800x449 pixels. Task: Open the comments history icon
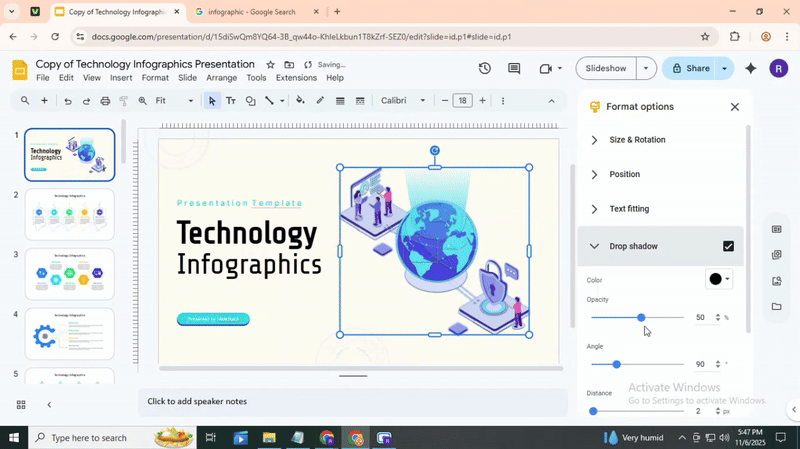[x=514, y=69]
